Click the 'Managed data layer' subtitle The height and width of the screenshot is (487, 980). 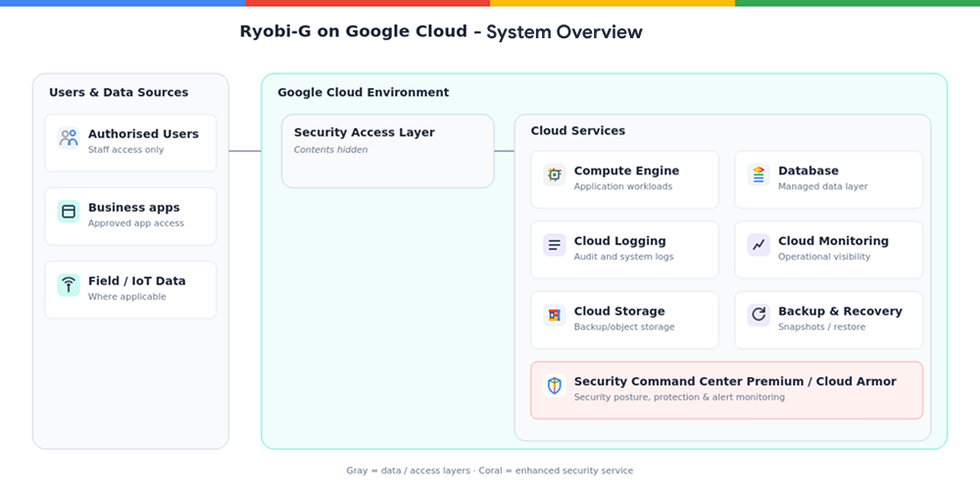click(x=822, y=186)
